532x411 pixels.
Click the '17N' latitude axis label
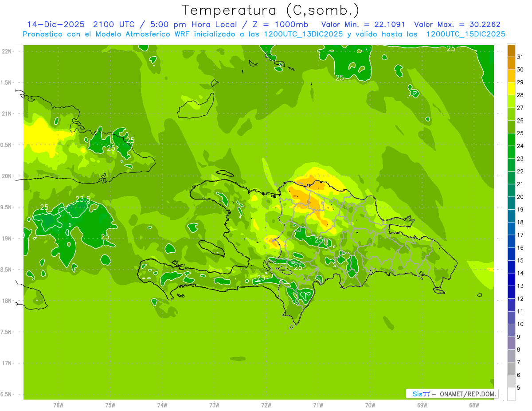[7, 363]
